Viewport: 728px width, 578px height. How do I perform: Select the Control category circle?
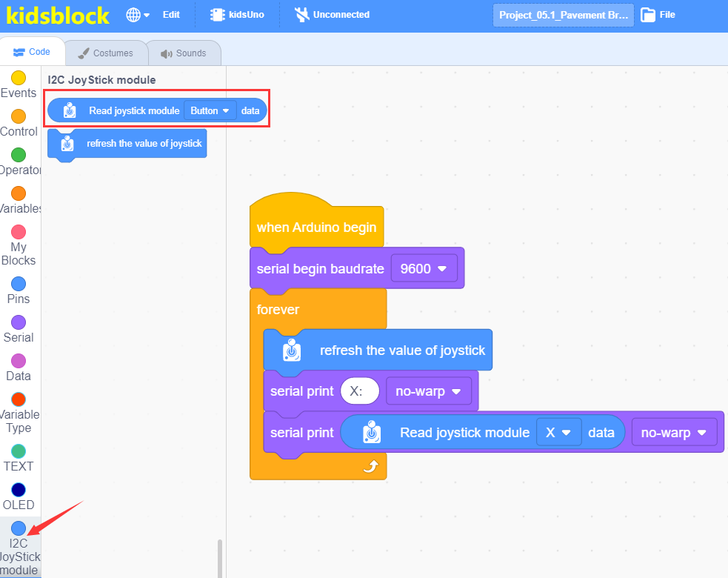pos(19,116)
